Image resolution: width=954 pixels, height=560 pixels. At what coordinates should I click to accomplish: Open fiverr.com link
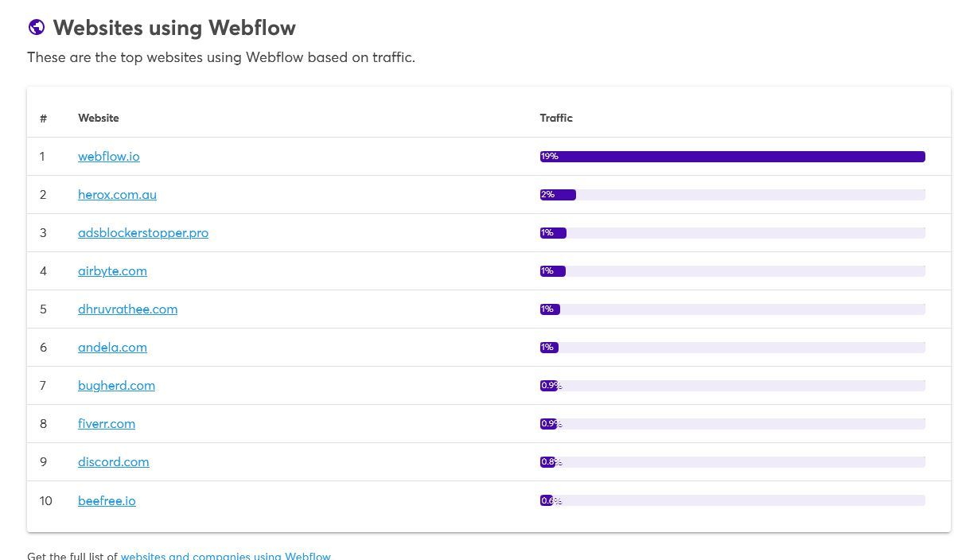click(107, 424)
